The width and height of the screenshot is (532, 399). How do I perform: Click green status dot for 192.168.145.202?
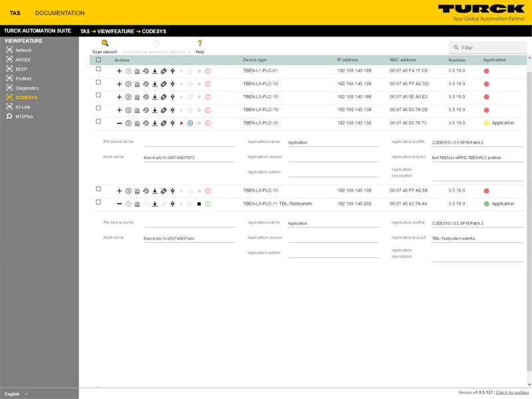pyautogui.click(x=486, y=204)
